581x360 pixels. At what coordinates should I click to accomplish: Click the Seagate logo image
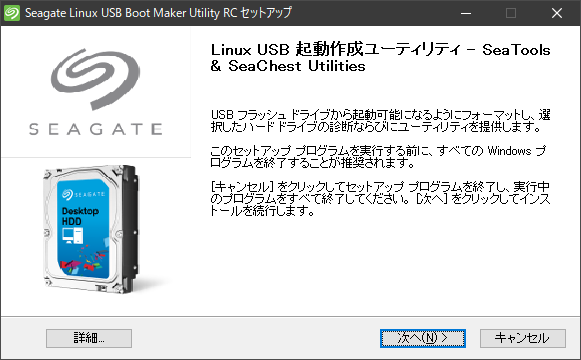coord(96,92)
